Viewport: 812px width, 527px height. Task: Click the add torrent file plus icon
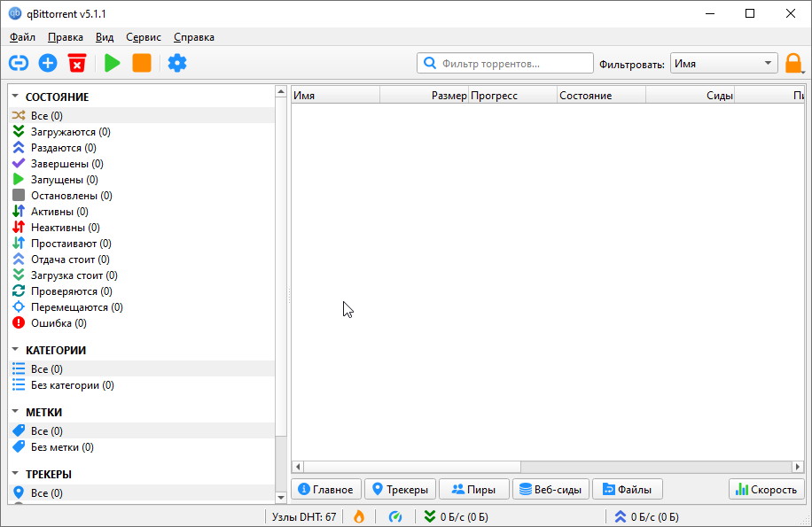point(48,63)
